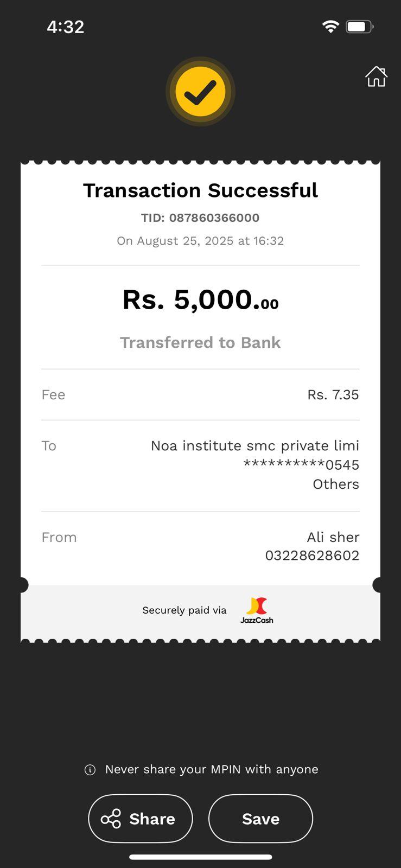401x868 pixels.
Task: Tap the battery status icon
Action: click(x=359, y=27)
